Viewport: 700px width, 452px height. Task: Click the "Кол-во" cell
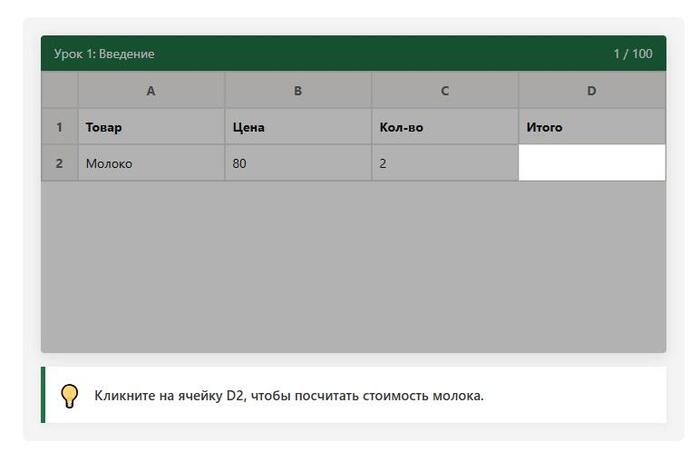(445, 127)
